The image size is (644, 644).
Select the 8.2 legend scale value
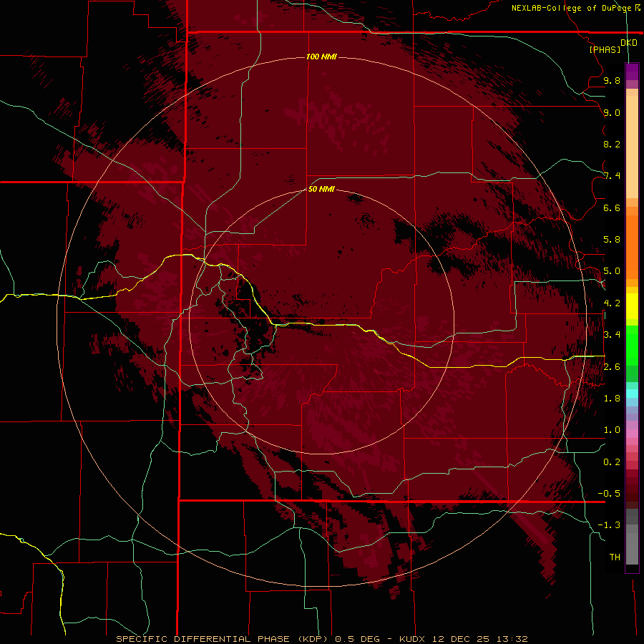[x=612, y=144]
